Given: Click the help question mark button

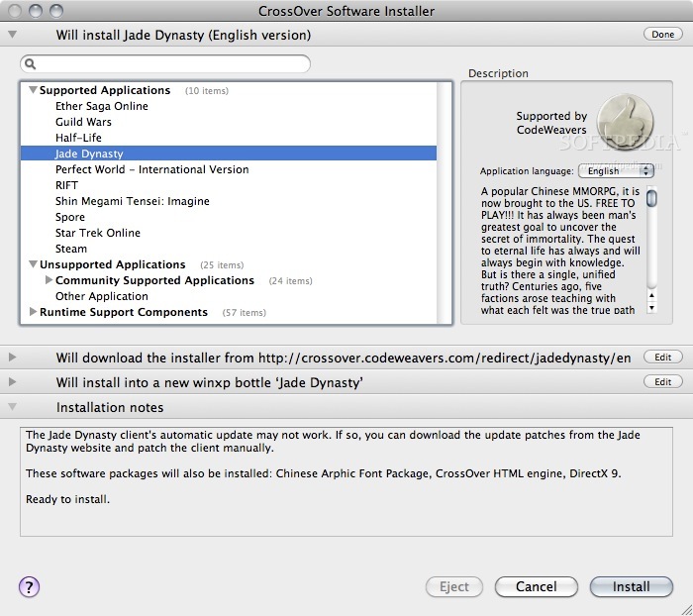Looking at the screenshot, I should click(x=29, y=587).
